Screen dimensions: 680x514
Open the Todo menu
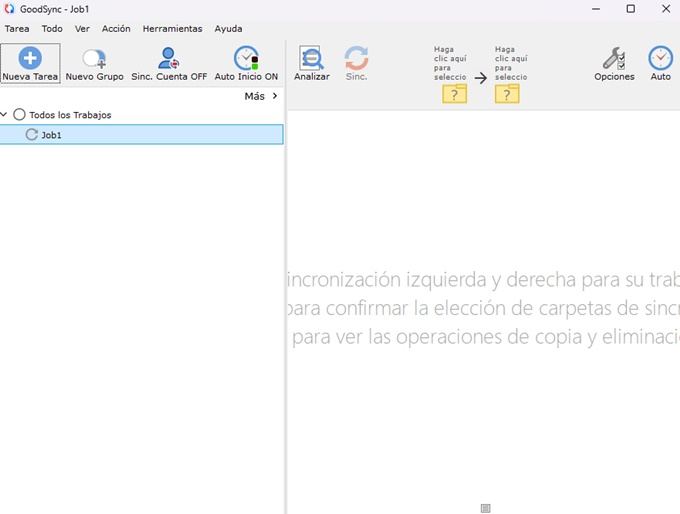(x=52, y=29)
